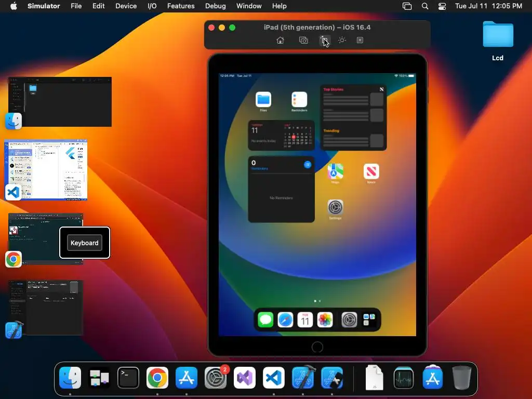Open Terminal from the macOS Dock
This screenshot has width=532, height=399.
coord(128,378)
